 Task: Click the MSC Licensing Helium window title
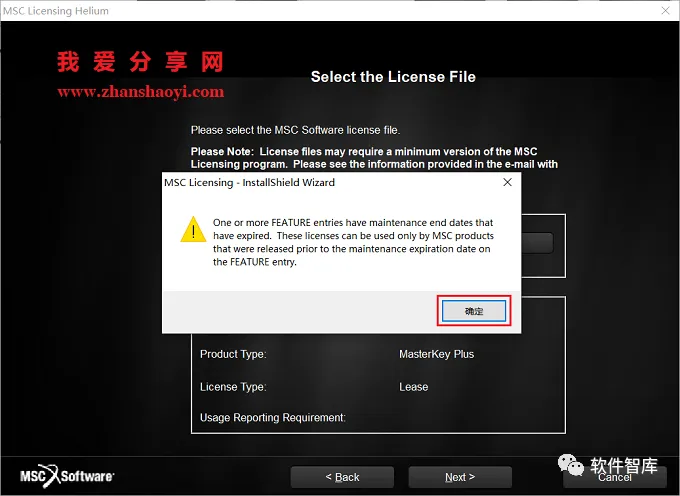click(56, 10)
